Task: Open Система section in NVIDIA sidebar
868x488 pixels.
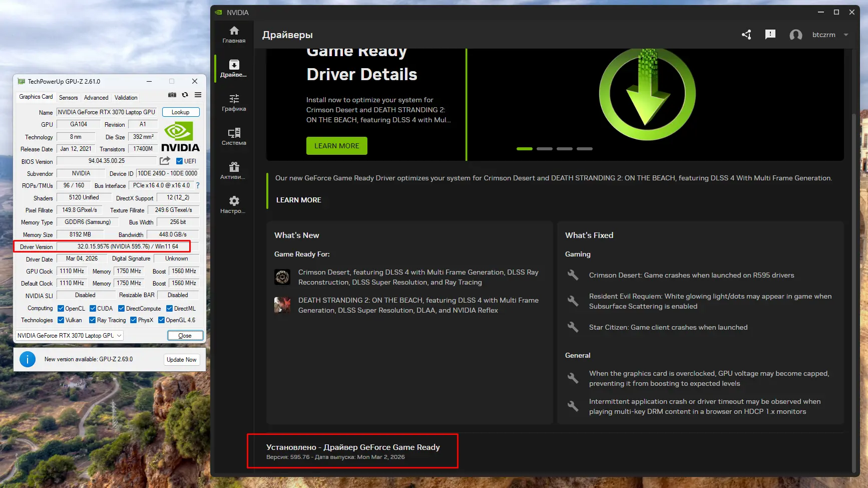Action: [x=234, y=137]
